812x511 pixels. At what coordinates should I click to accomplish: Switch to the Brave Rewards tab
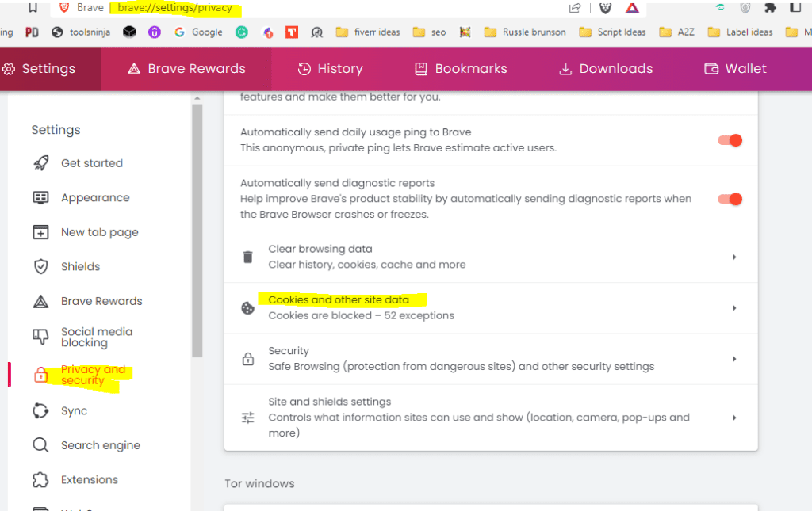coord(186,69)
